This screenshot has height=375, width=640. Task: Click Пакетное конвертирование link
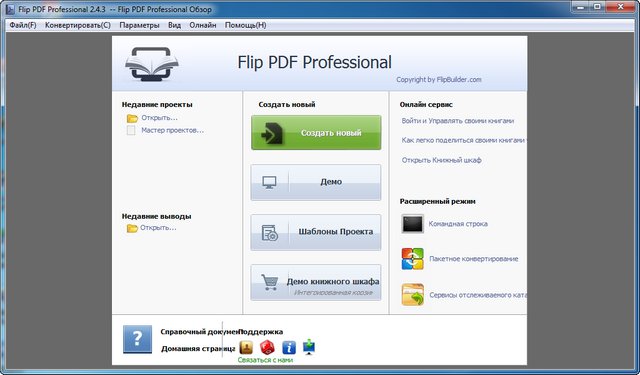pyautogui.click(x=473, y=259)
